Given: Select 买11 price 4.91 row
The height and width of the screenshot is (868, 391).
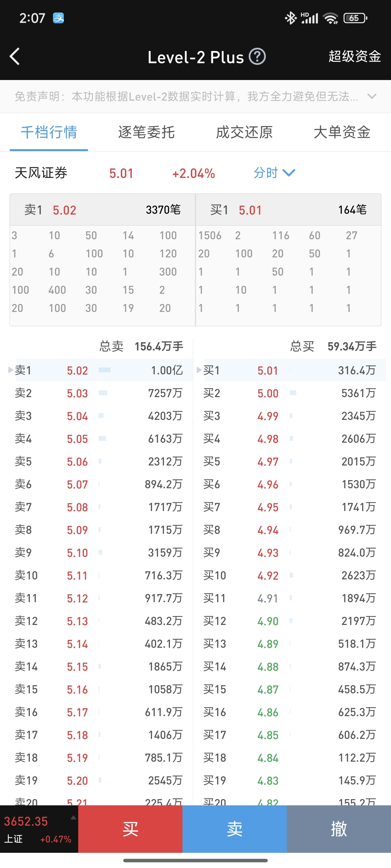Looking at the screenshot, I should 290,598.
